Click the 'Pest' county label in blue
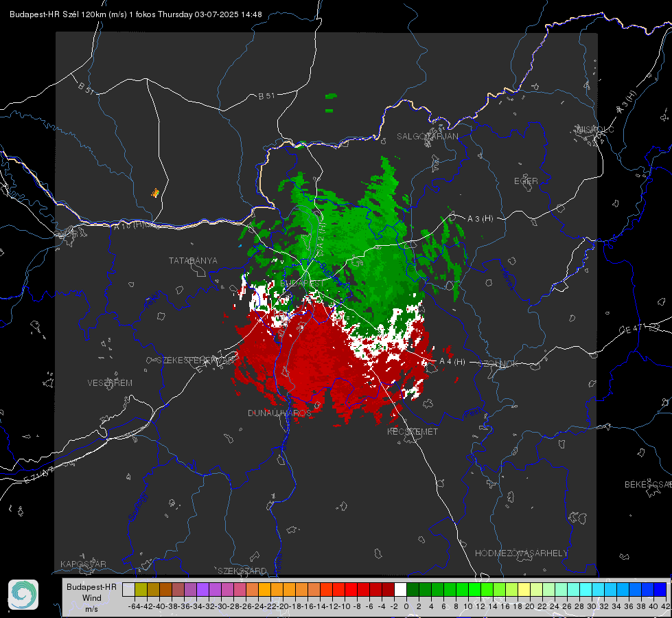This screenshot has height=618, width=672. click(472, 413)
